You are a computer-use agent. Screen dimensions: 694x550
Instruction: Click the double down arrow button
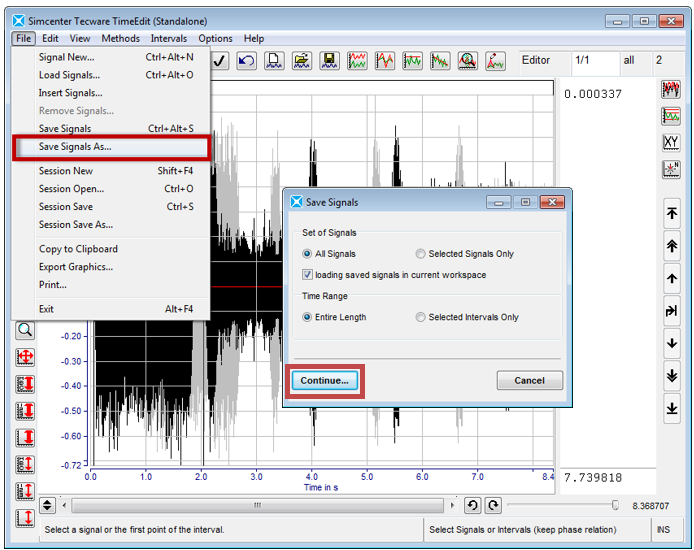[672, 376]
